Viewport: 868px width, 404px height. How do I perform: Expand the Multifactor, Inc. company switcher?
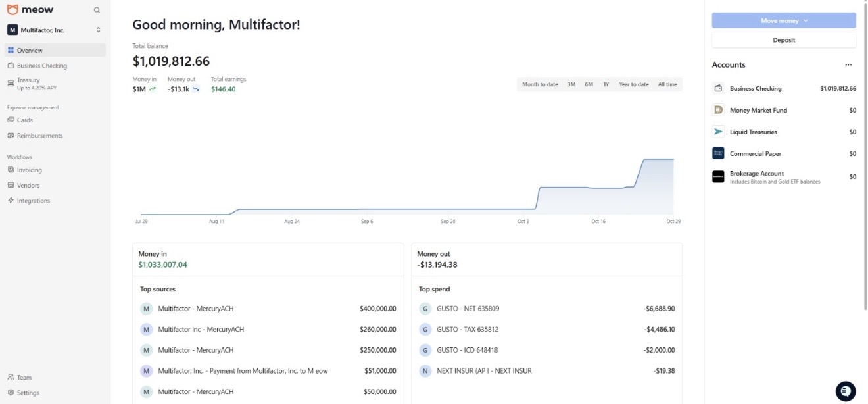[x=54, y=30]
